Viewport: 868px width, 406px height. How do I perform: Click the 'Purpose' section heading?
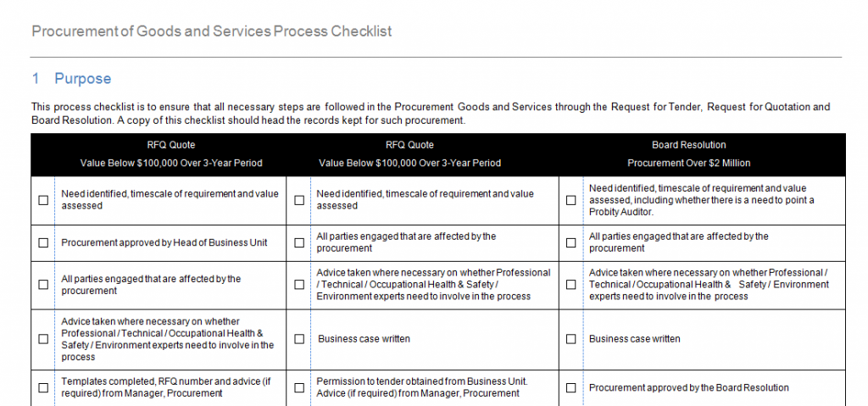pyautogui.click(x=82, y=79)
